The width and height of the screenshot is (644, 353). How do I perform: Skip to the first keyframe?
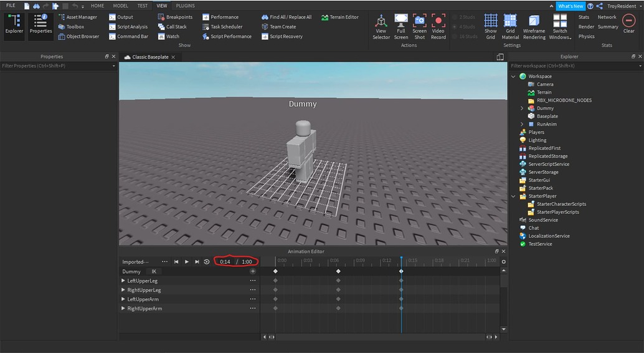pyautogui.click(x=176, y=262)
